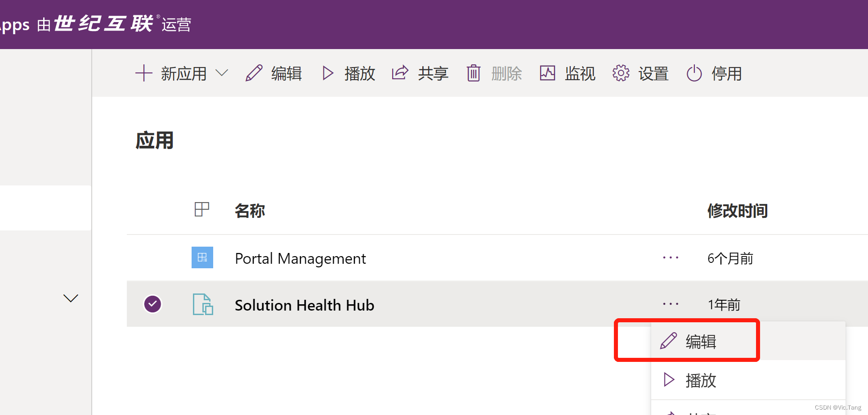The width and height of the screenshot is (868, 415).
Task: Click the pencil icon in the toolbar 编辑
Action: tap(254, 73)
